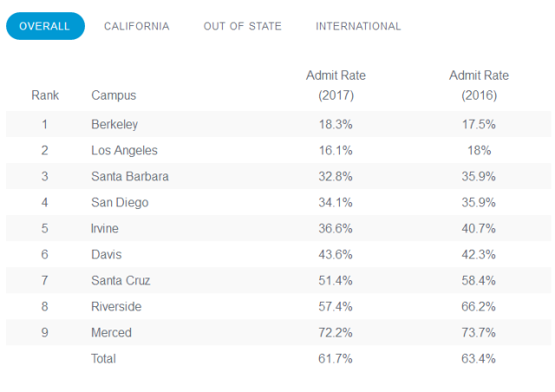Viewport: 555px width, 392px height.
Task: Select the Santa Cruz campus name
Action: [121, 280]
